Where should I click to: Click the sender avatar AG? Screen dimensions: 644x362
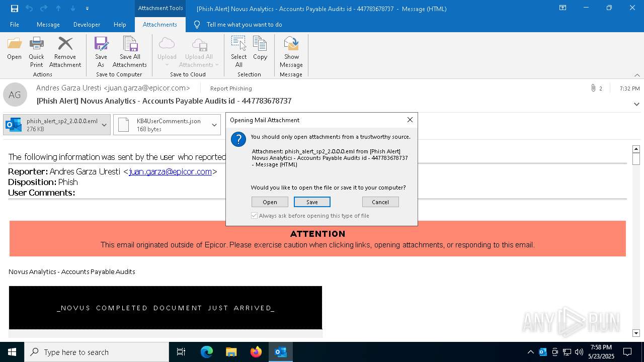pyautogui.click(x=15, y=95)
